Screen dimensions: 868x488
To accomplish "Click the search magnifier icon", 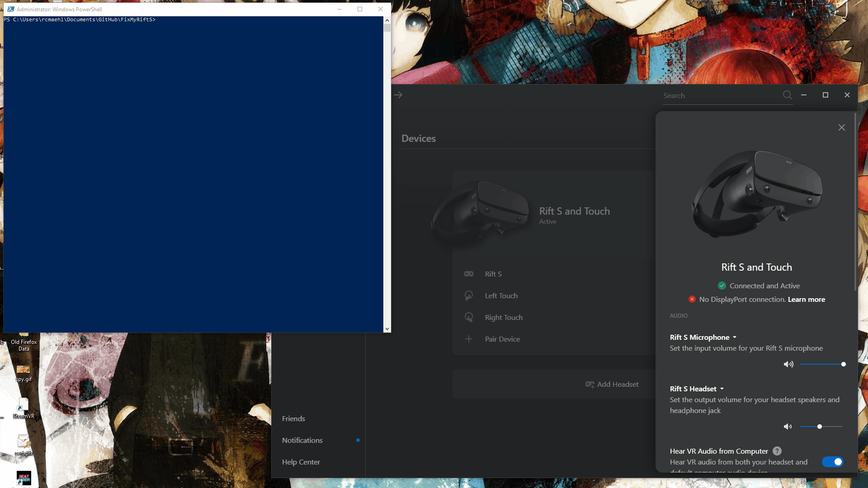I will click(787, 95).
